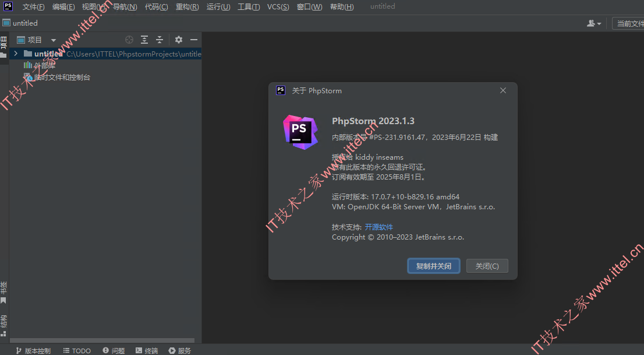This screenshot has width=644, height=355.
Task: Click the locate opened file crosshair icon
Action: pyautogui.click(x=129, y=40)
